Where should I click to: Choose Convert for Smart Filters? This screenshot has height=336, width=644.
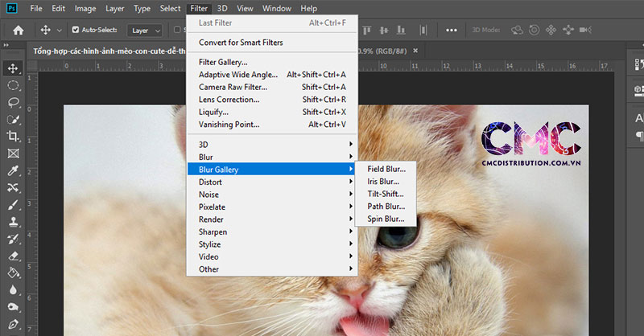tap(272, 43)
